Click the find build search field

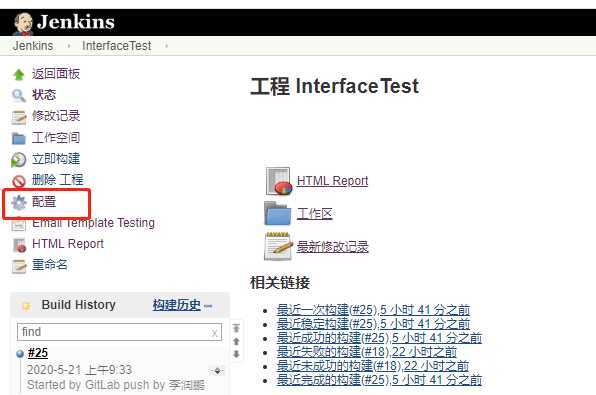[x=119, y=332]
